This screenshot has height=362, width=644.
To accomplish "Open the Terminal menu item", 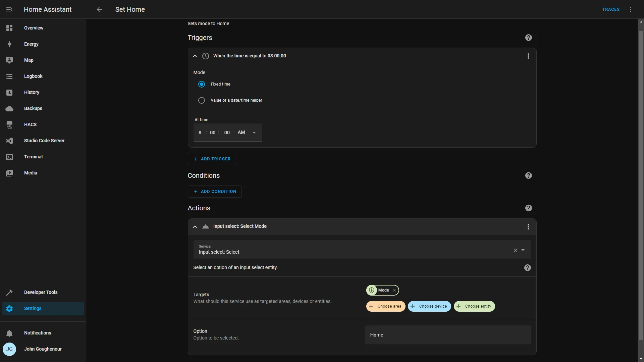I will click(x=43, y=157).
